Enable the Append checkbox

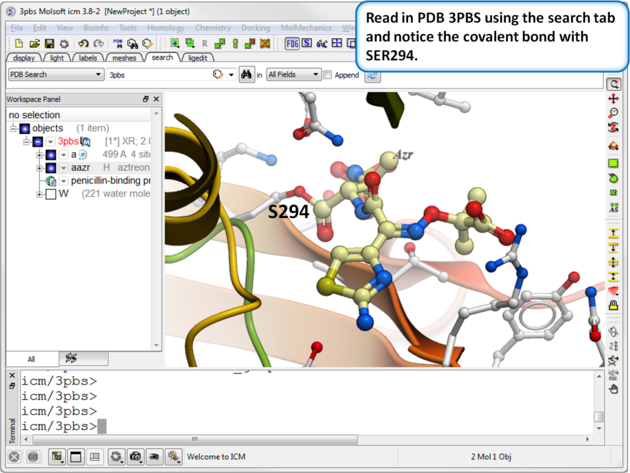tap(329, 75)
